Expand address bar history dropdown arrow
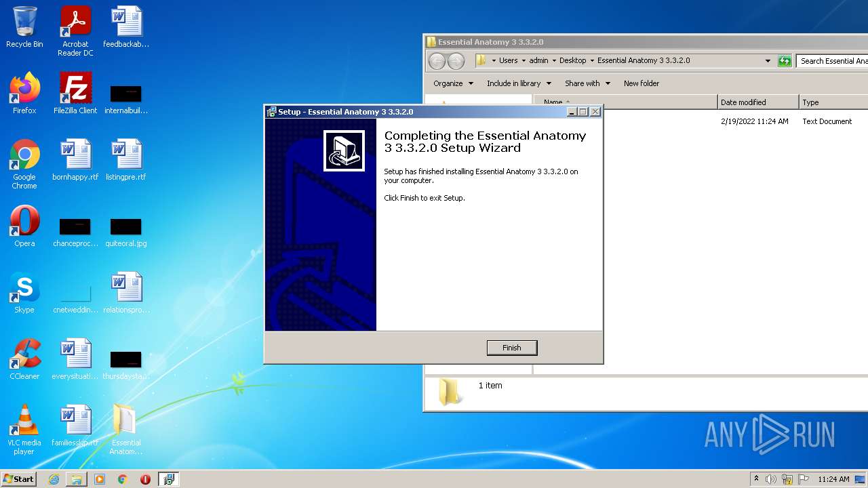The image size is (868, 488). click(768, 61)
